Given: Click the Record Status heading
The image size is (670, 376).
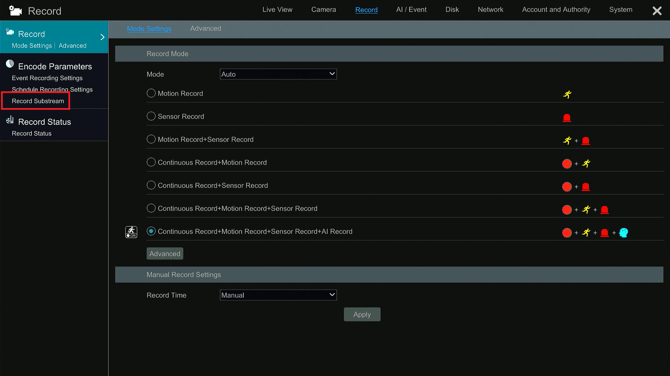Looking at the screenshot, I should [x=44, y=122].
